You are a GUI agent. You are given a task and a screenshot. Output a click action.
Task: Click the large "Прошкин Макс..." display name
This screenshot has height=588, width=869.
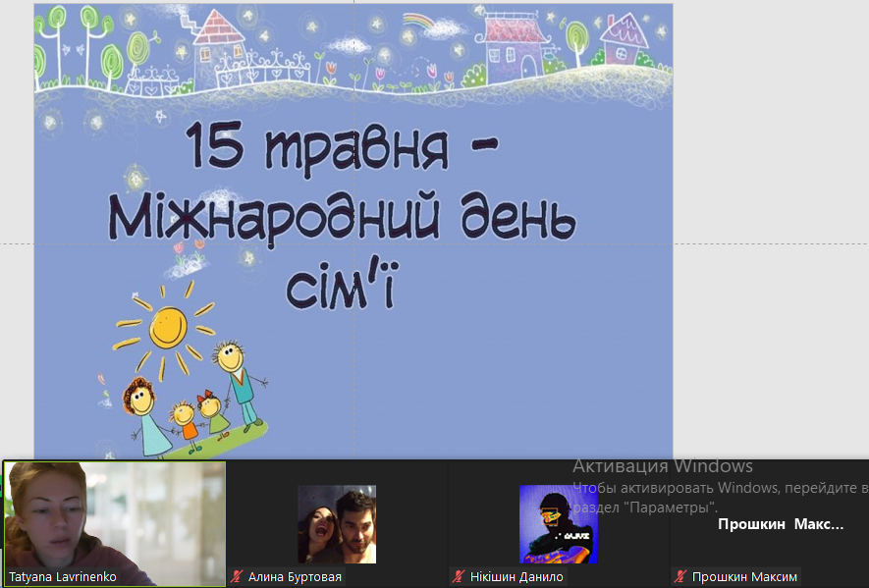(780, 524)
